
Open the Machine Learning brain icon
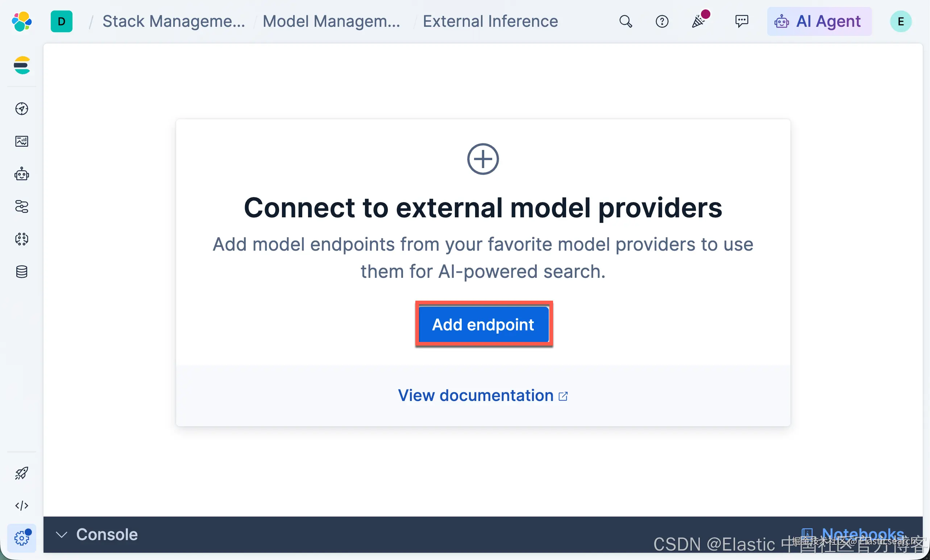(x=22, y=239)
